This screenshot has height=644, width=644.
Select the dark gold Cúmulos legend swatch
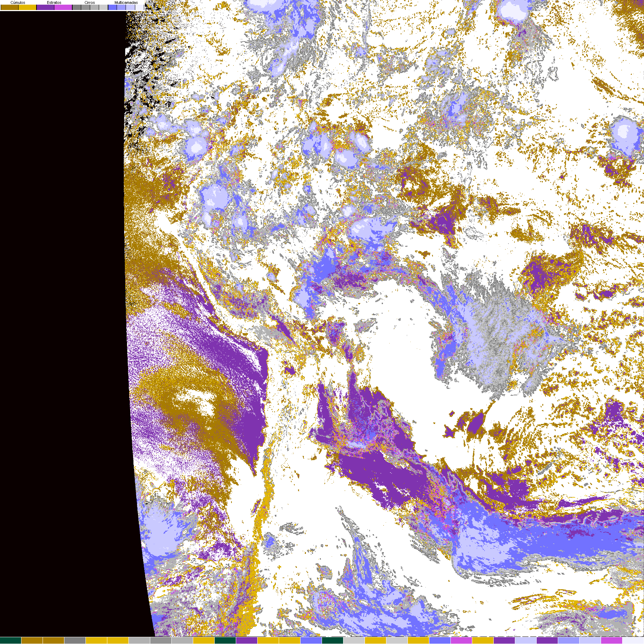(10, 8)
